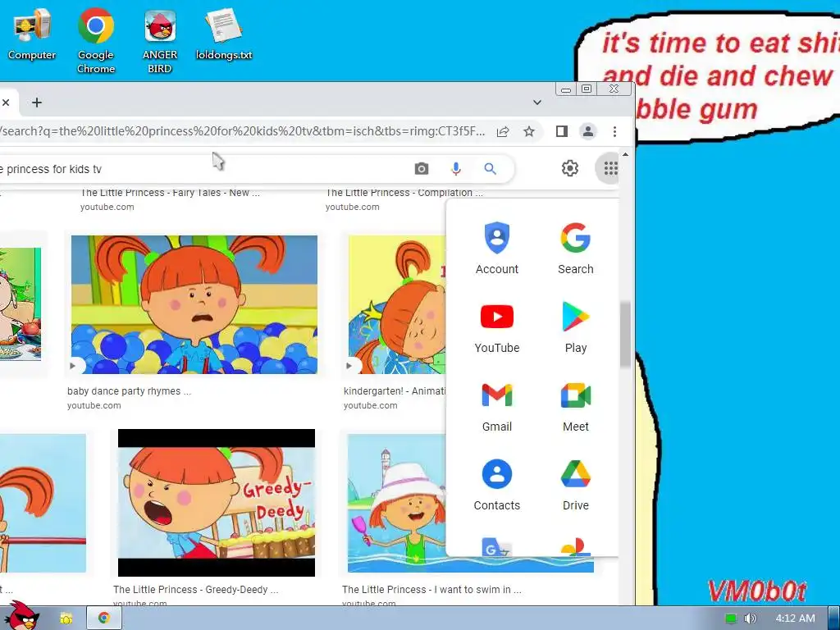Viewport: 840px width, 630px height.
Task: Start voice search with microphone icon
Action: tap(456, 169)
